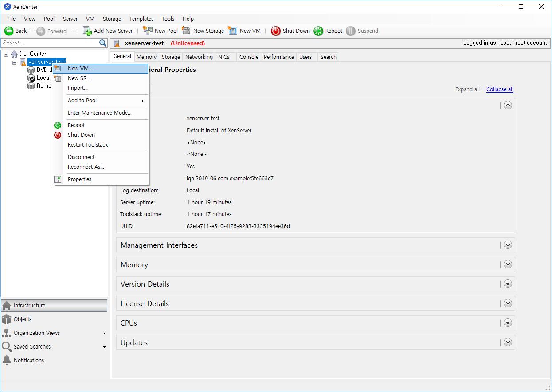Image resolution: width=552 pixels, height=392 pixels.
Task: Collapse the xenserver-test tree node
Action: 14,62
